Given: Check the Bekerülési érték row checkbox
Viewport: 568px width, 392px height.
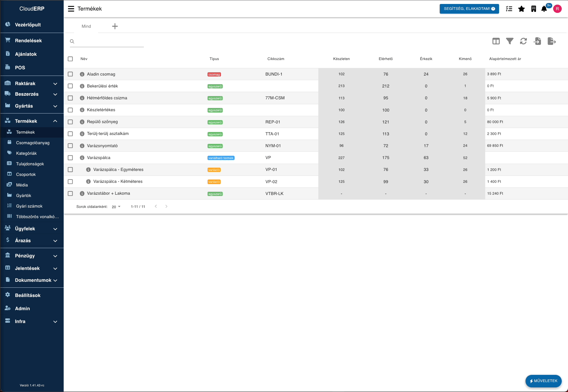Looking at the screenshot, I should (x=70, y=86).
